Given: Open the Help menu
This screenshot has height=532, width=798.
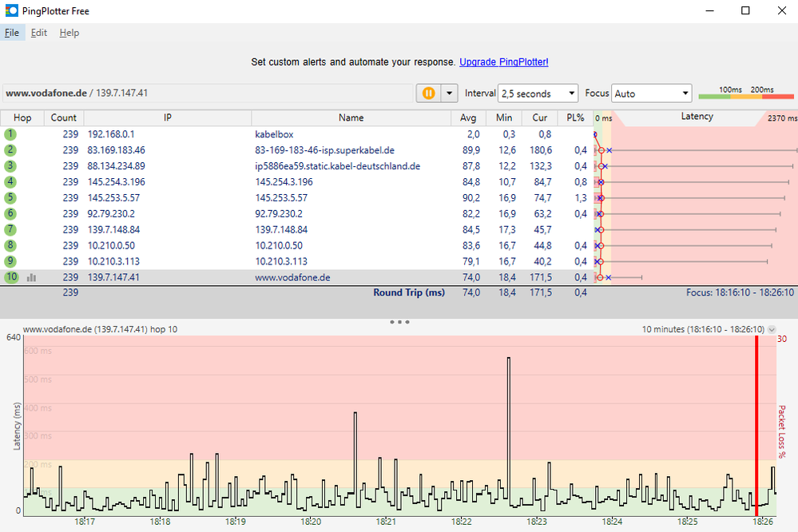Looking at the screenshot, I should (69, 33).
